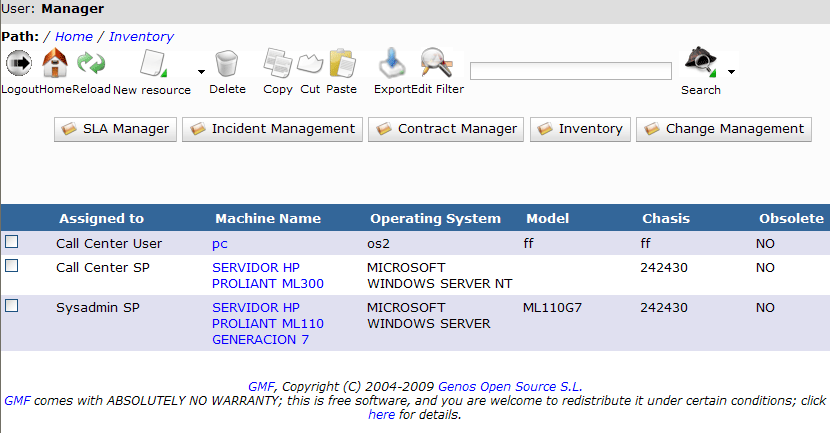Select the 'Call Center User' cell
Viewport: 830px width, 433px height.
coord(109,243)
